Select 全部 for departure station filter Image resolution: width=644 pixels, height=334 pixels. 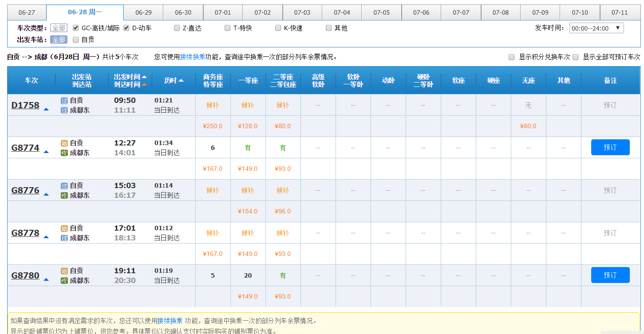tap(59, 39)
